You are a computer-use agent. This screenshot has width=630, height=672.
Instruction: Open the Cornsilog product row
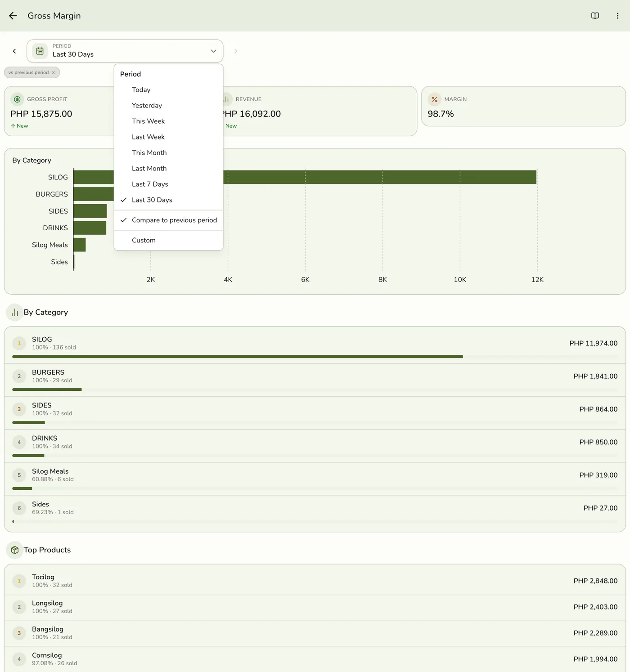[315, 659]
